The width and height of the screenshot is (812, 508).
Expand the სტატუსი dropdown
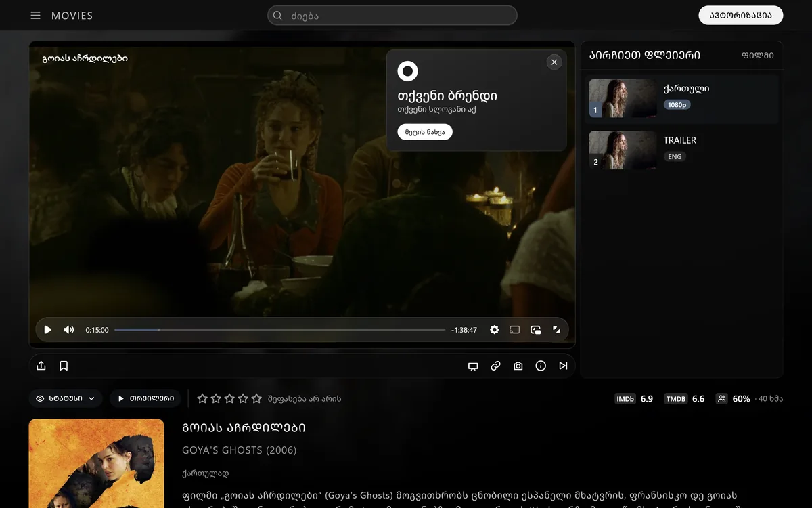[66, 398]
